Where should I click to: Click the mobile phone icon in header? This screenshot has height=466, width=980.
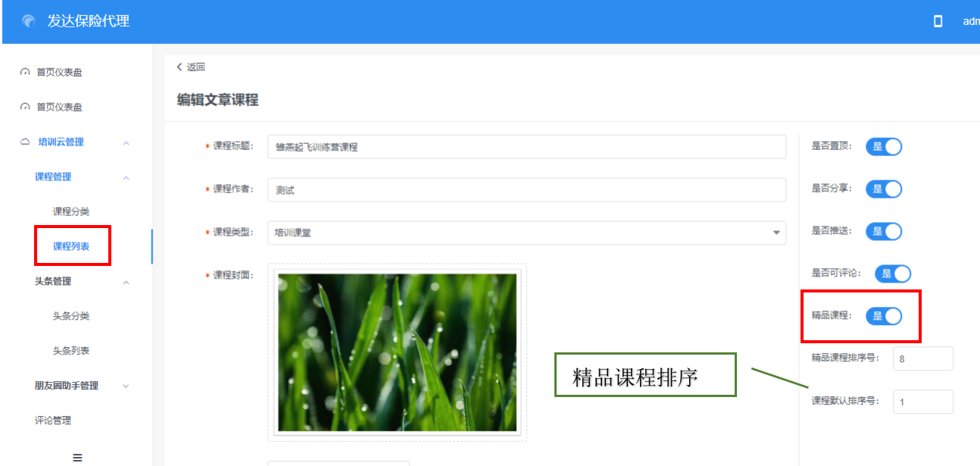coord(938,21)
